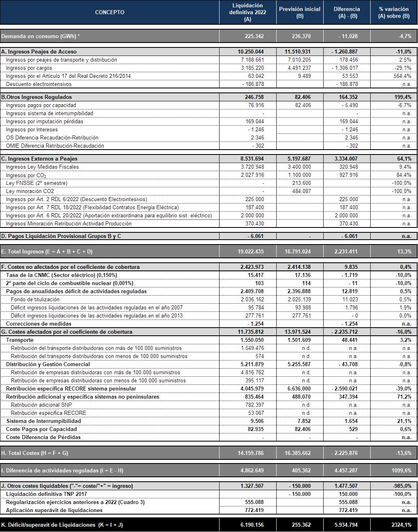Image resolution: width=418 pixels, height=532 pixels.
Task: Click the 'Previsión inicial (B)' header
Action: pyautogui.click(x=300, y=12)
